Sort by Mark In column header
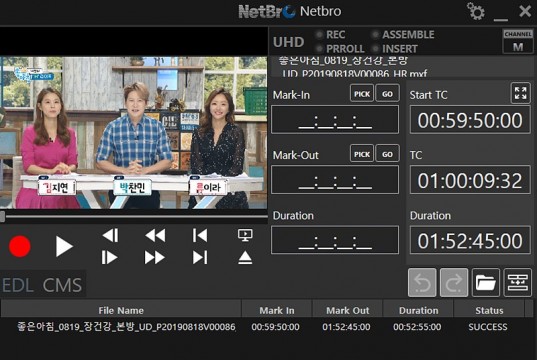The height and width of the screenshot is (360, 537). point(277,310)
